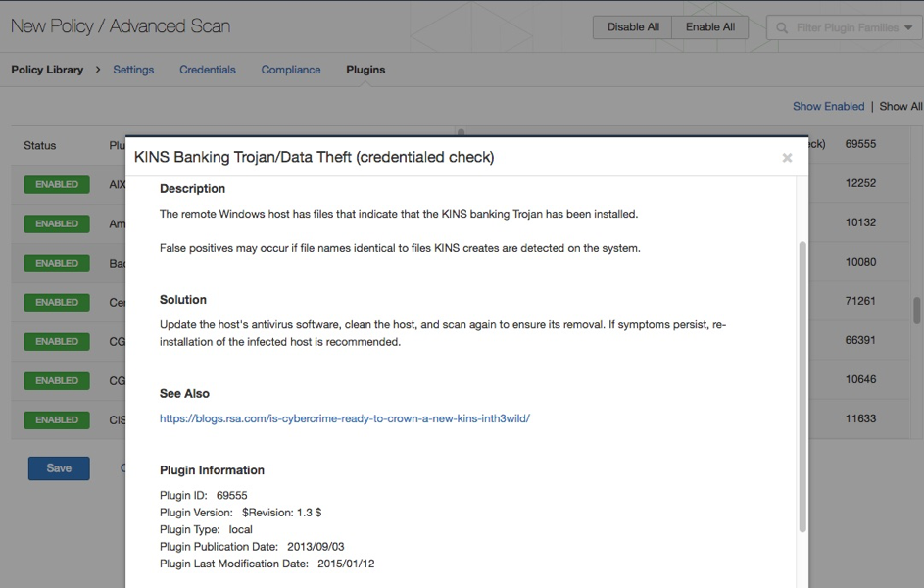Image resolution: width=924 pixels, height=588 pixels.
Task: Click the Disable All button
Action: 632,27
